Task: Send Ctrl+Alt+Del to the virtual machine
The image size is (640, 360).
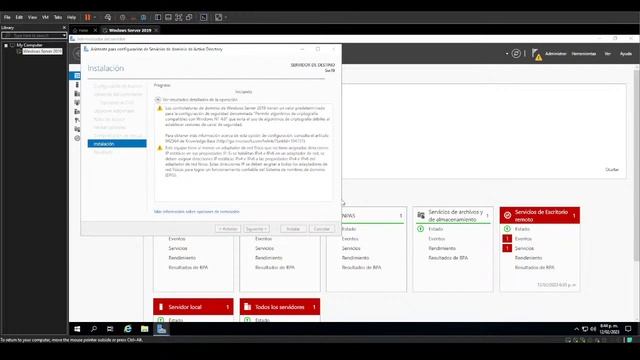Action: pos(108,17)
